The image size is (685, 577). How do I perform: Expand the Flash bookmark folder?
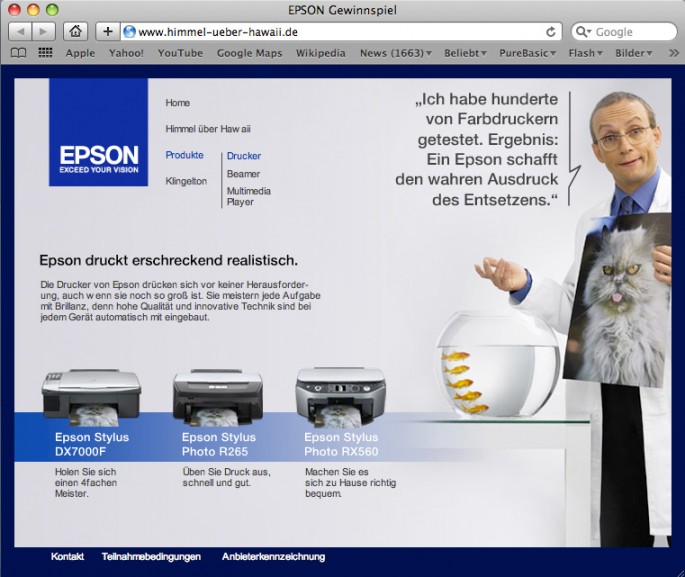(x=585, y=53)
